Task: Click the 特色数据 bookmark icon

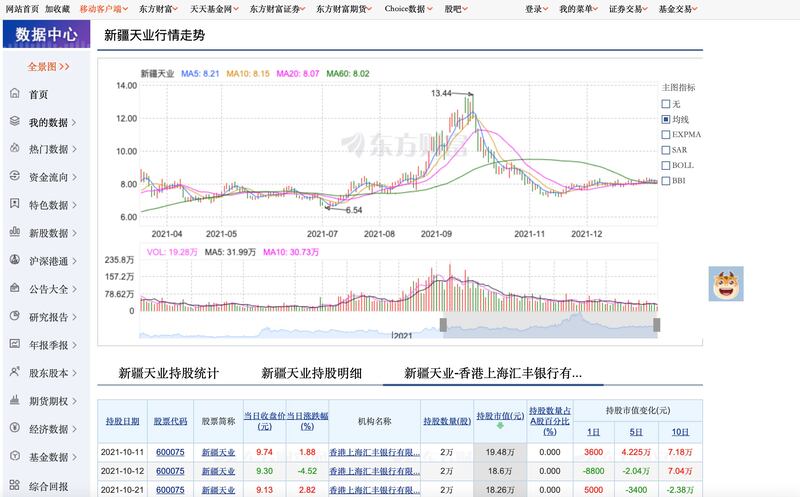Action: 15,204
